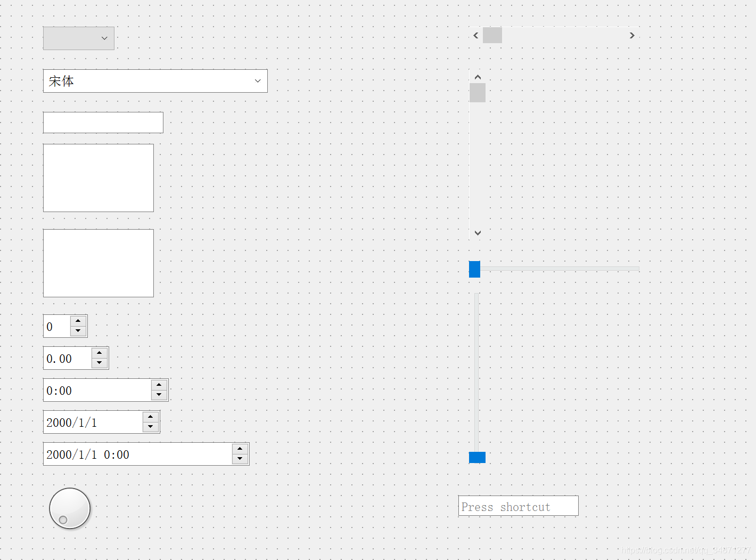The width and height of the screenshot is (756, 560).
Task: Click inside the upper multi-line text box
Action: 98,178
